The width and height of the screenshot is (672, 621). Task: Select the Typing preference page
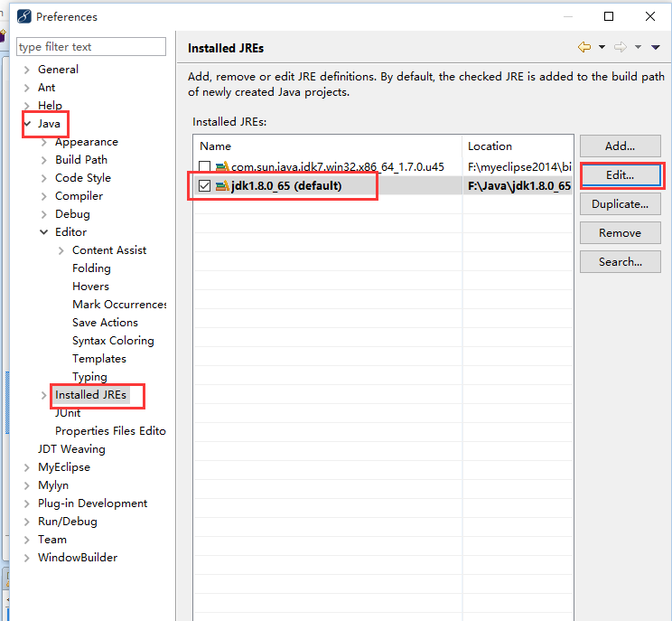coord(89,377)
